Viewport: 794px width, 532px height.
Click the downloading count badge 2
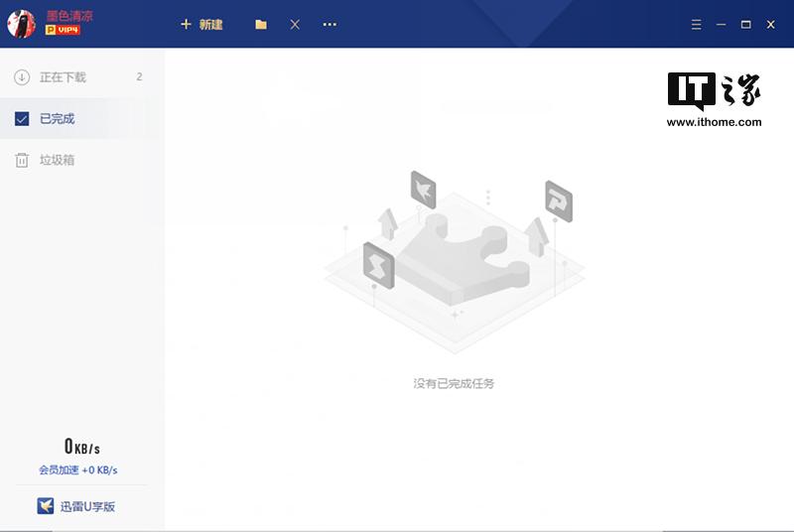pos(139,76)
